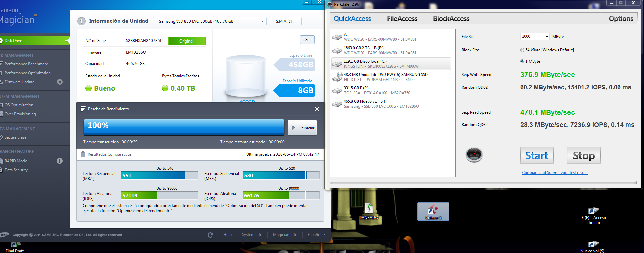Select the A: WDC WD20 drive in Parkdale

click(x=391, y=37)
